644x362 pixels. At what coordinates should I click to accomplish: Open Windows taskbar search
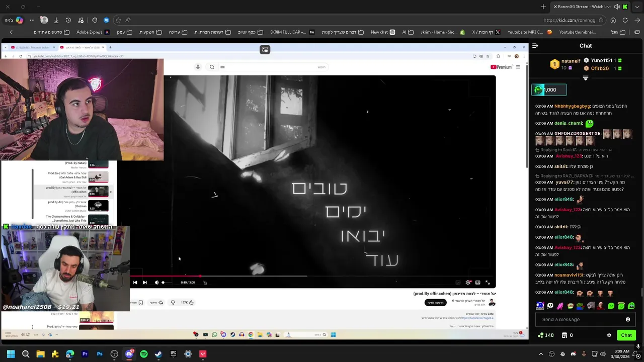tap(26, 354)
